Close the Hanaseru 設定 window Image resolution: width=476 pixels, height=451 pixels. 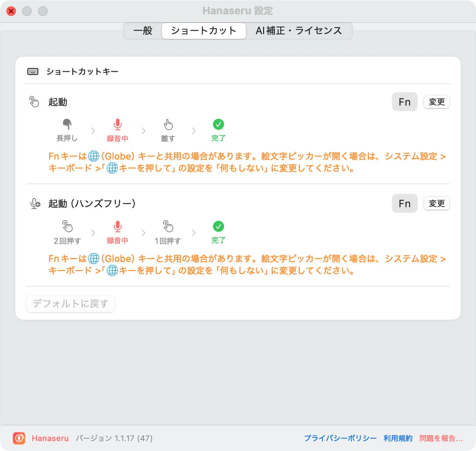point(11,11)
